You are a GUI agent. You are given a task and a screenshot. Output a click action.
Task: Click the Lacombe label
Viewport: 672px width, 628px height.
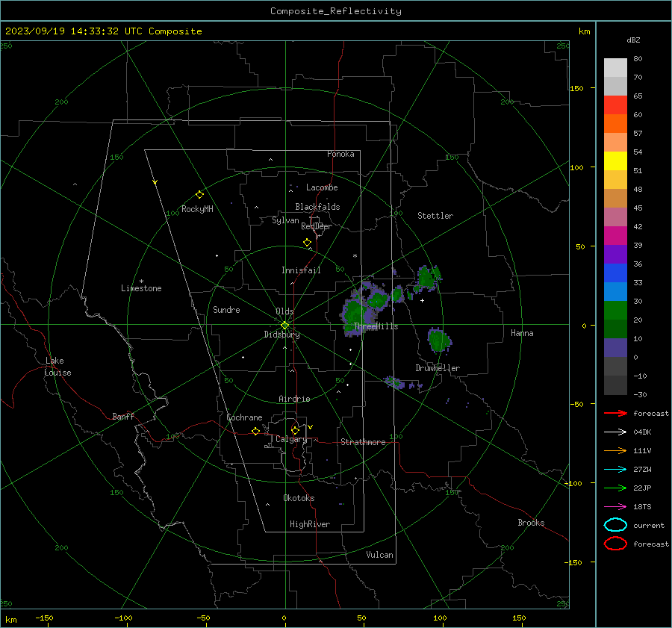(x=322, y=187)
